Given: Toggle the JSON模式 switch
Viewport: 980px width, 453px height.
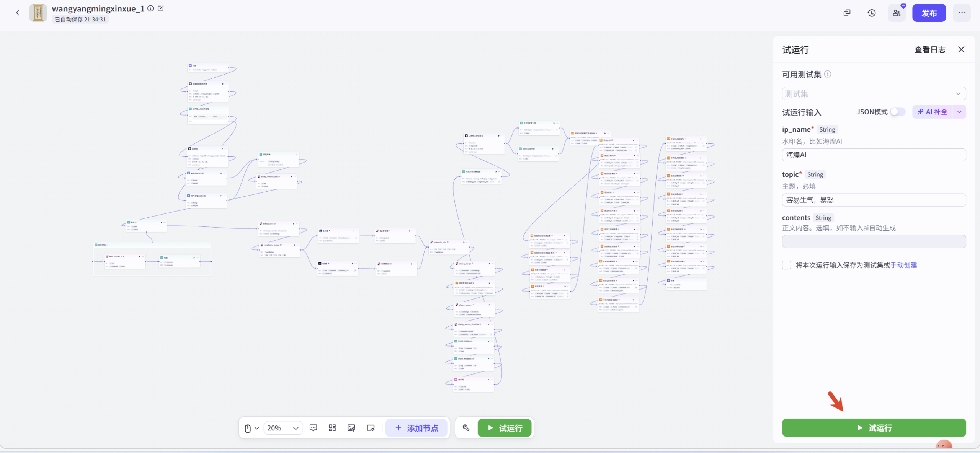Looking at the screenshot, I should click(x=897, y=112).
